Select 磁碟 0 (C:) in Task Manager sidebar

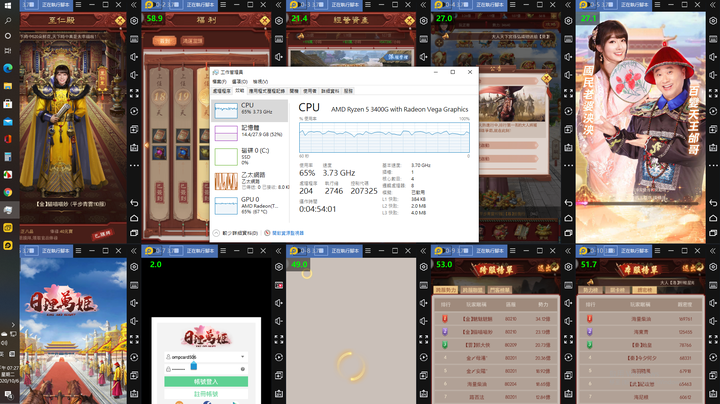pyautogui.click(x=250, y=156)
